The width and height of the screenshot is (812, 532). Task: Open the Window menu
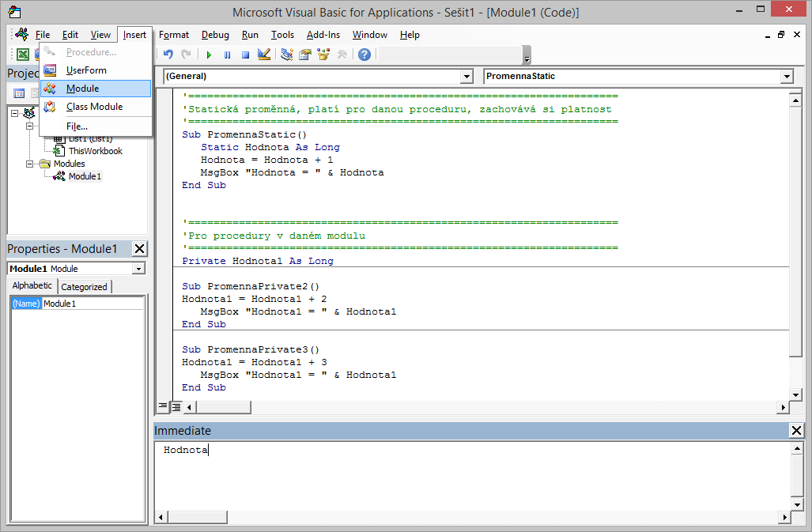[370, 35]
